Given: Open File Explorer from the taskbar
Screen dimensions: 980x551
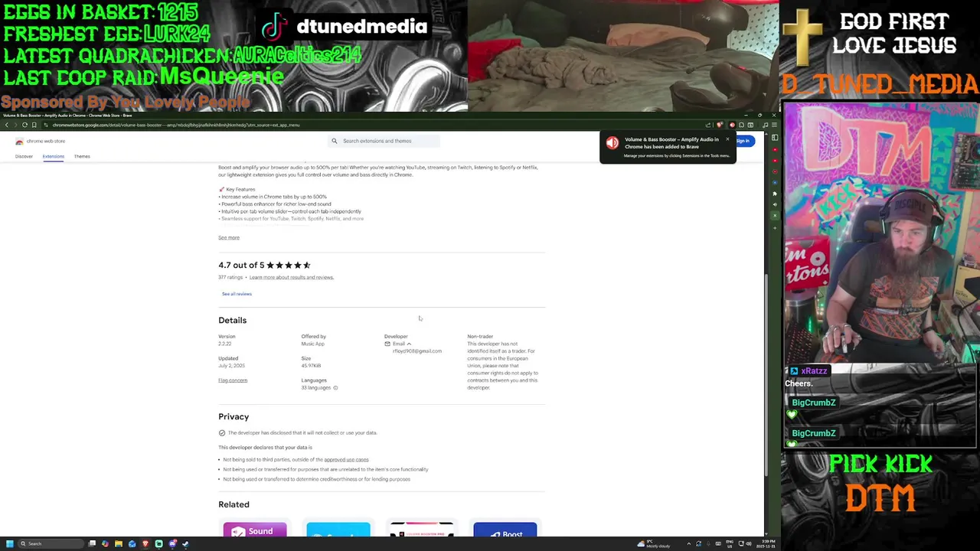Looking at the screenshot, I should tap(119, 543).
